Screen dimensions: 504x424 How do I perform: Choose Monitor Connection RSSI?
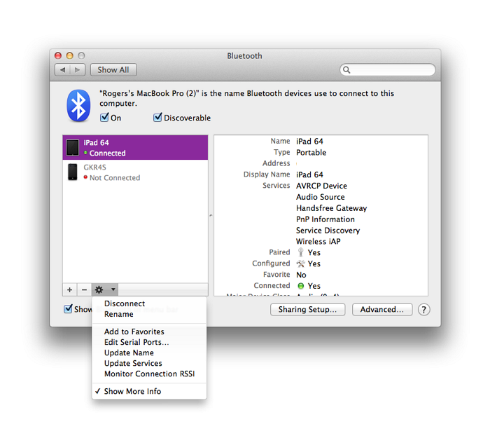click(149, 374)
